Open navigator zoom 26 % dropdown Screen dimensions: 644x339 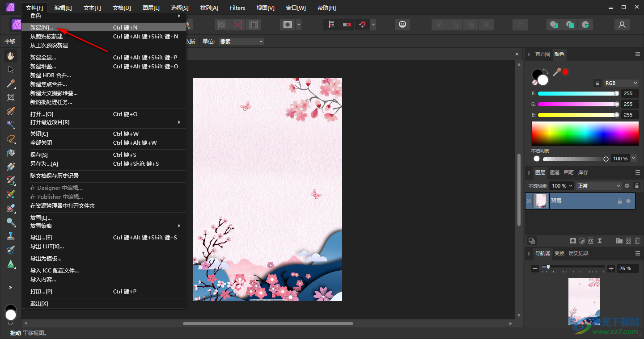628,268
